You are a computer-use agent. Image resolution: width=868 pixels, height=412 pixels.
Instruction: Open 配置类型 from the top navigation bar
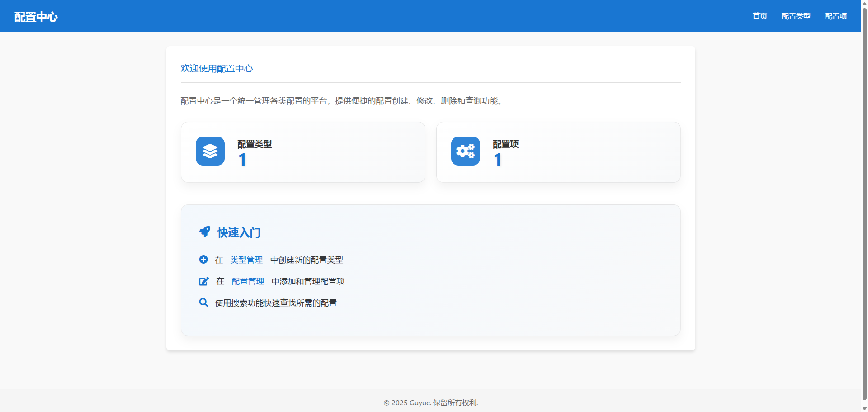796,16
